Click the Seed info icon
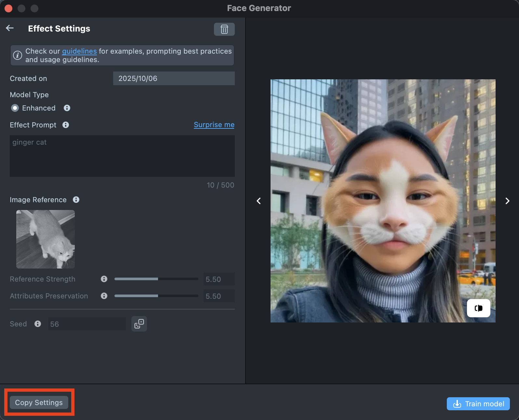Viewport: 519px width, 420px height. pyautogui.click(x=38, y=324)
